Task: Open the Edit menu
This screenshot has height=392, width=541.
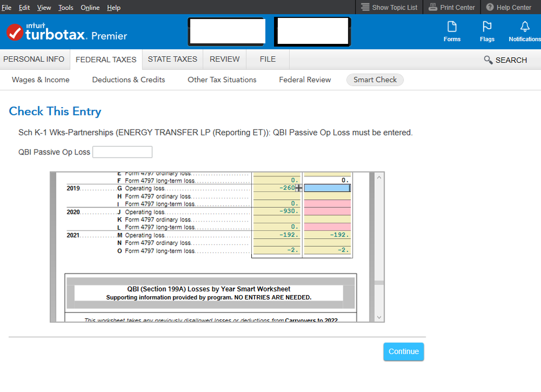Action: coord(24,8)
